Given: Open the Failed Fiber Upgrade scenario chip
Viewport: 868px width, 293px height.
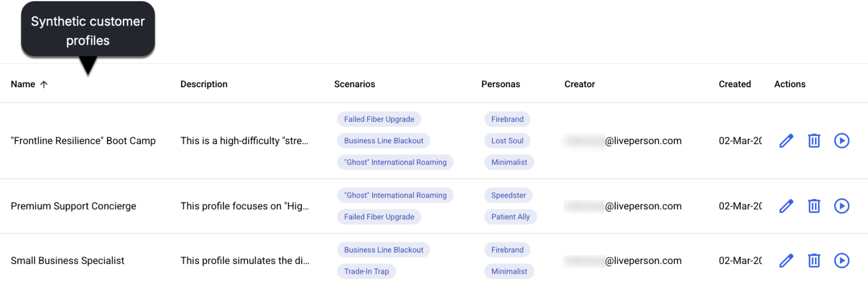Looking at the screenshot, I should (x=378, y=119).
